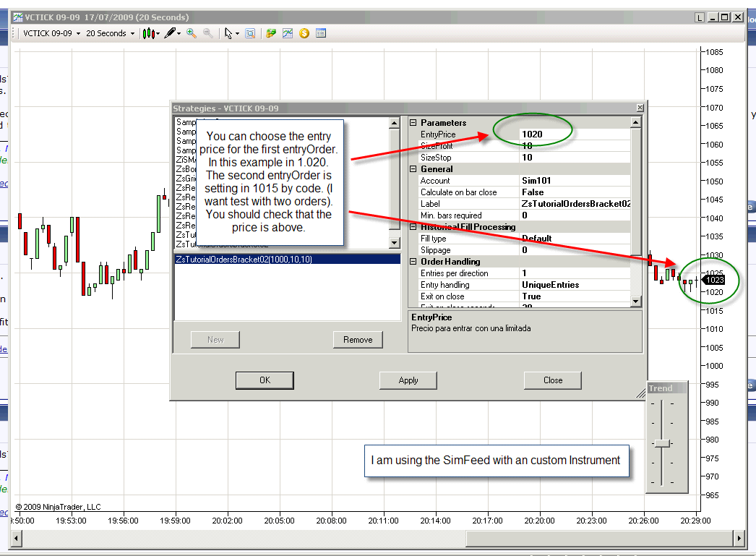The height and width of the screenshot is (556, 756).
Task: Open the 20 Seconds interval dropdown
Action: [111, 33]
